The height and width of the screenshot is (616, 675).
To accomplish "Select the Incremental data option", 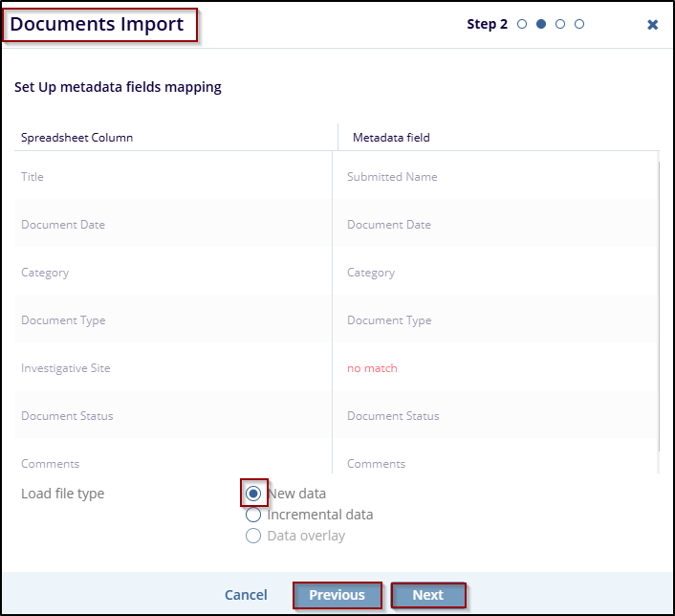I will tap(253, 515).
